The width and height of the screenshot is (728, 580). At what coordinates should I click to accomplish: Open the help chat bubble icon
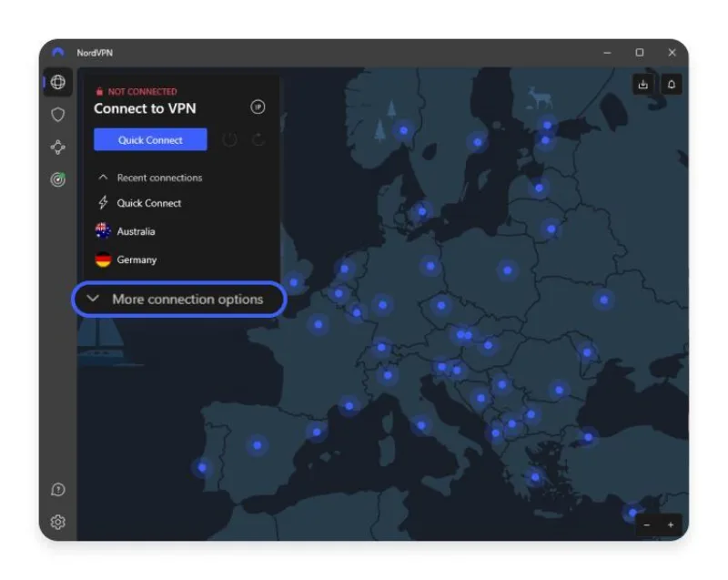click(57, 490)
